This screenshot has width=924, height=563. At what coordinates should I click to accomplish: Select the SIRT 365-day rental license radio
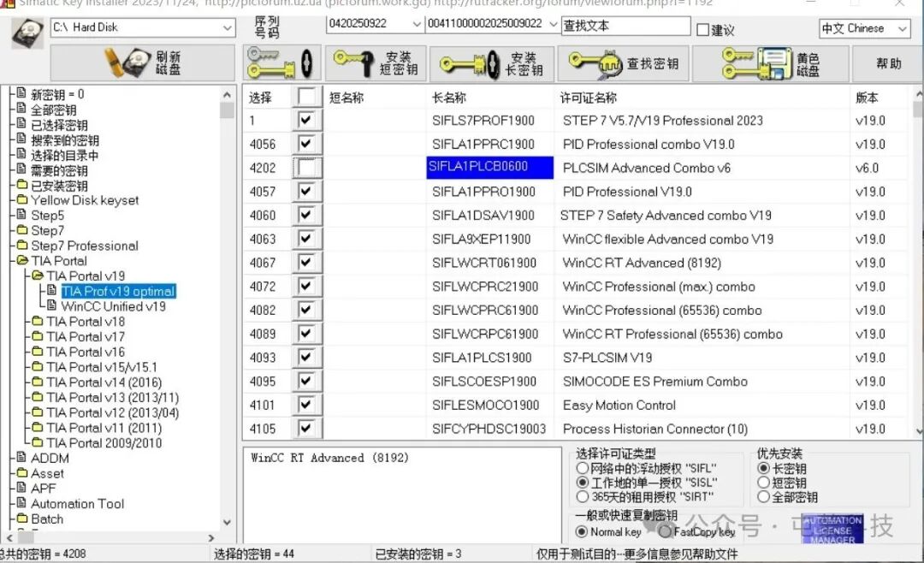pos(583,496)
